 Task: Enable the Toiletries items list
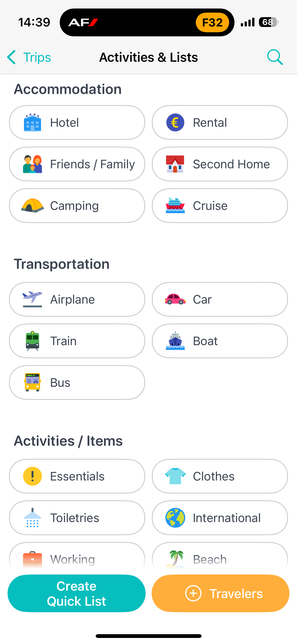click(x=77, y=518)
